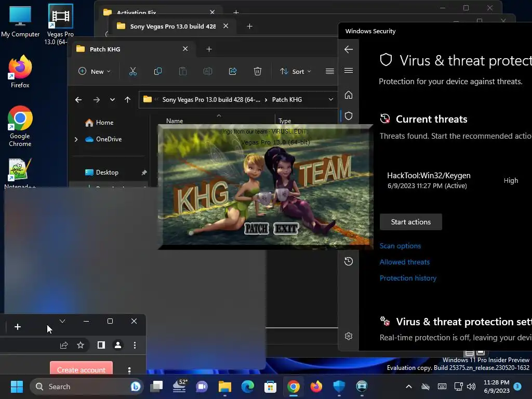532x399 pixels.
Task: Go back in Patch KHG Explorer window
Action: click(78, 100)
